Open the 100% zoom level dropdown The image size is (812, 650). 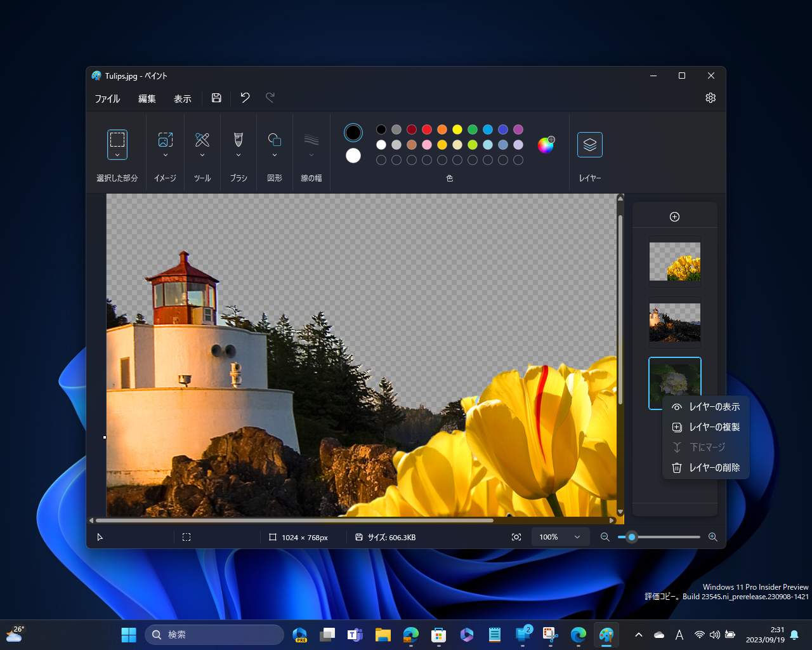560,537
